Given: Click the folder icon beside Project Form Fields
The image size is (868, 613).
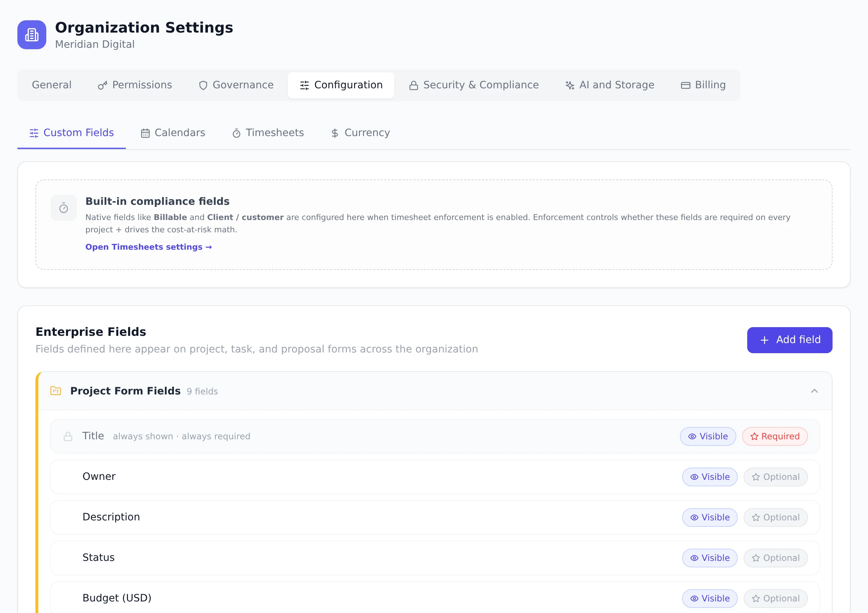Looking at the screenshot, I should 56,391.
